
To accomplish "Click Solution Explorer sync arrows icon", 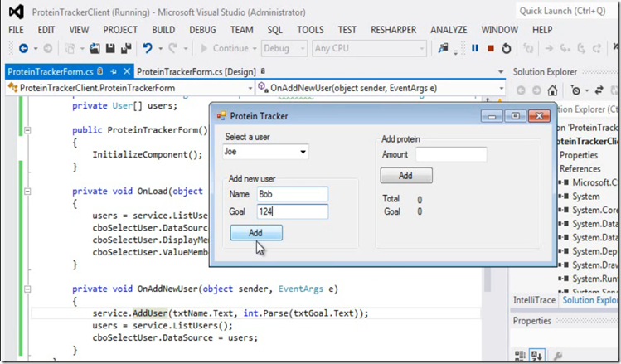I will [x=599, y=90].
